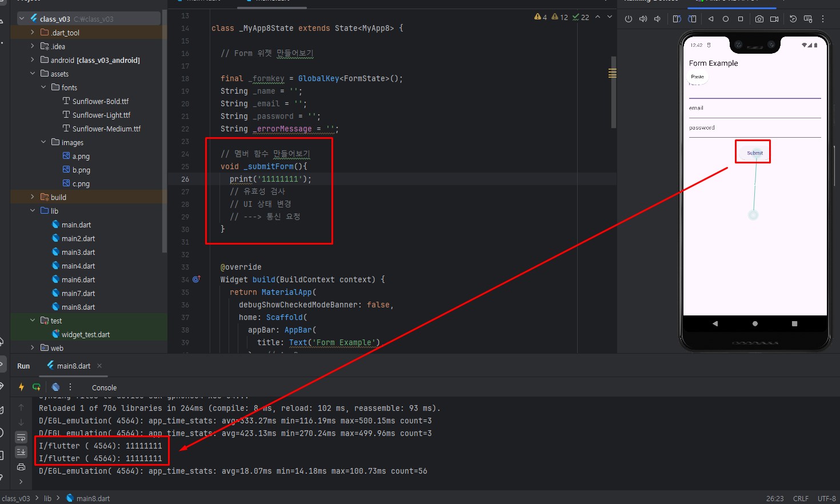Select the Run tool window label
The image size is (840, 504).
23,366
